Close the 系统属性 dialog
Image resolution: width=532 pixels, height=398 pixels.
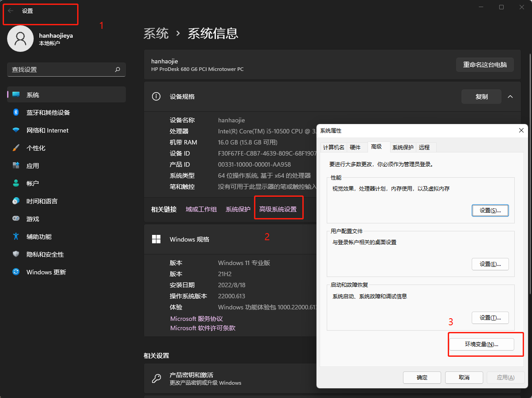pyautogui.click(x=521, y=130)
